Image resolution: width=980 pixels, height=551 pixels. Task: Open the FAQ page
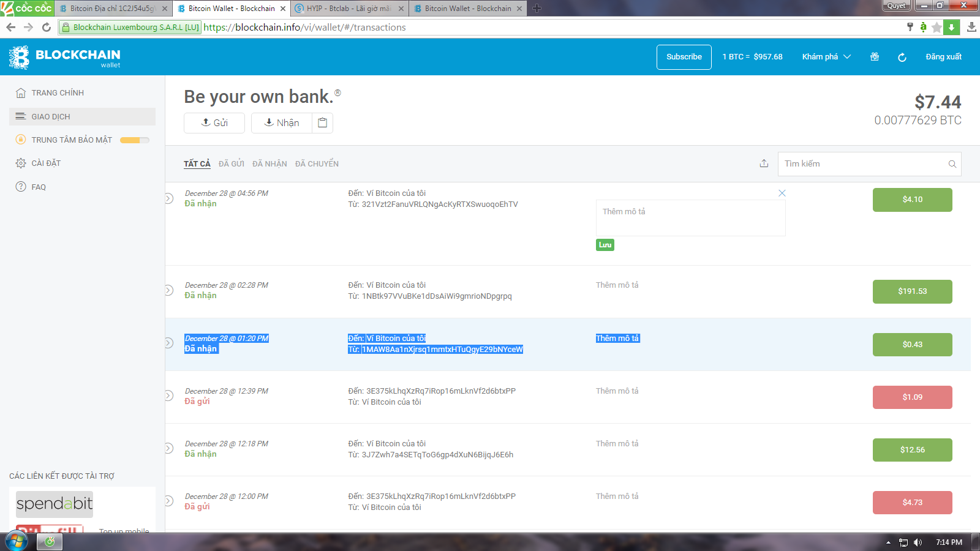82,187
